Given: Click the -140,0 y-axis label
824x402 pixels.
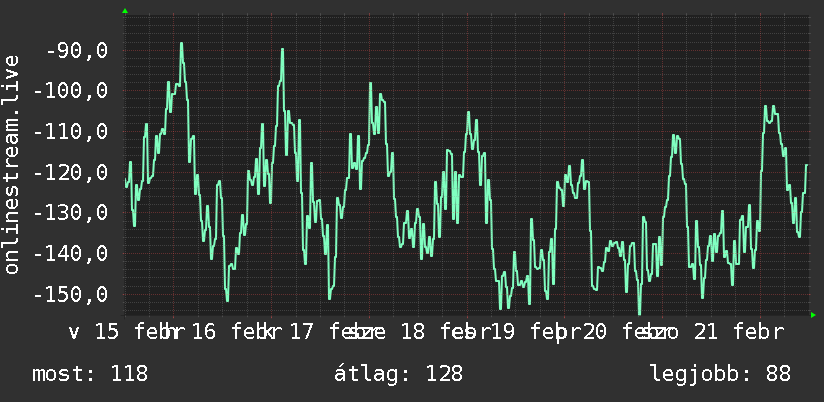Looking at the screenshot, I should point(71,254).
